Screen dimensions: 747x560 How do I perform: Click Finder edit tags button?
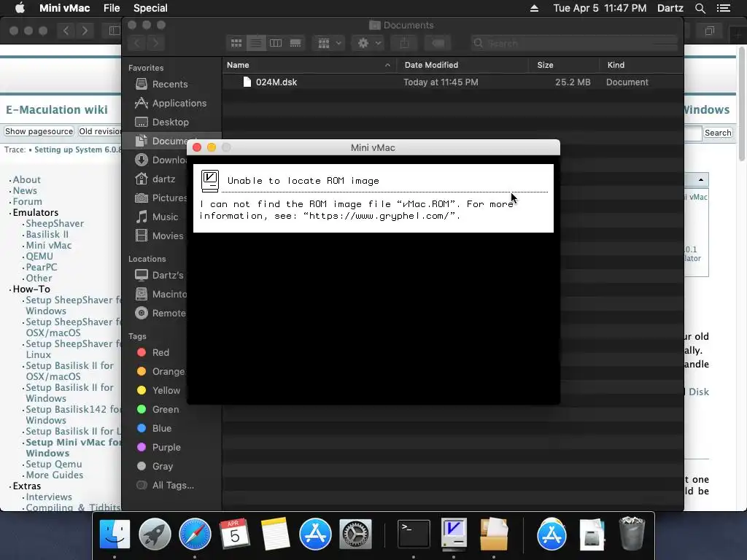(x=438, y=43)
